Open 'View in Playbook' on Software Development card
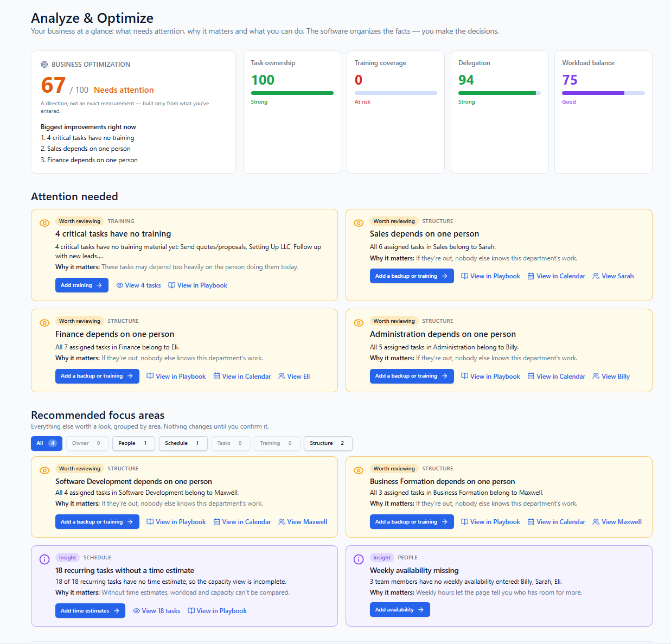 [x=176, y=522]
